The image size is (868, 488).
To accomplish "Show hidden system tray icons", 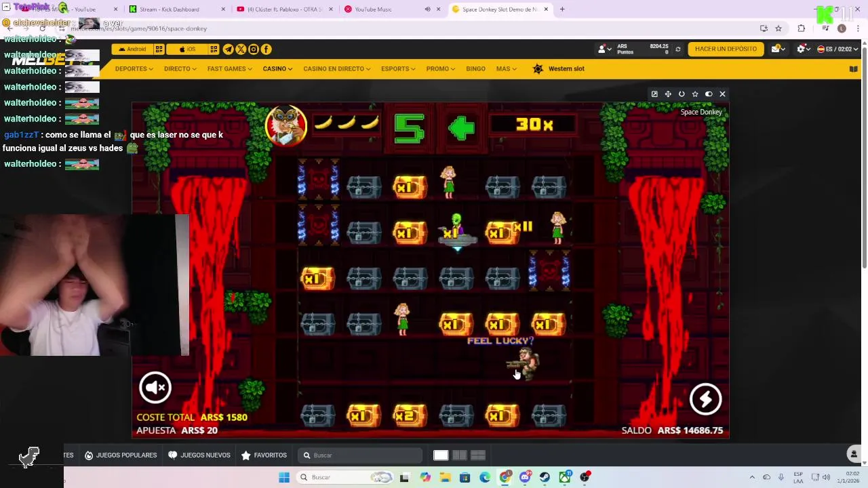I will (751, 477).
